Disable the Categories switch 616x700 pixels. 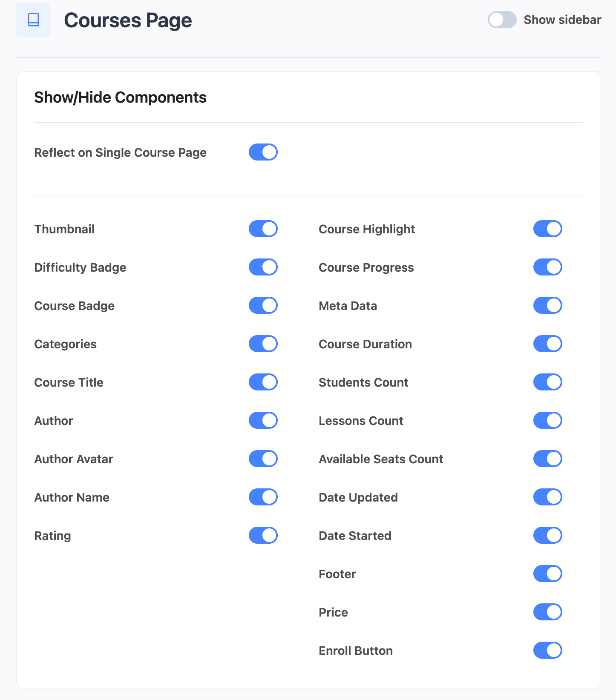[263, 344]
